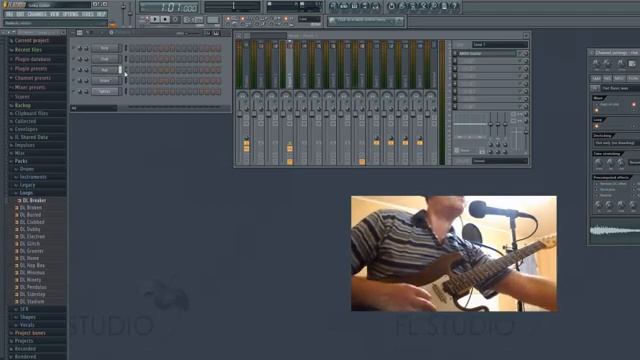Select DL Glitch loop file
This screenshot has width=640, height=360.
pos(30,244)
